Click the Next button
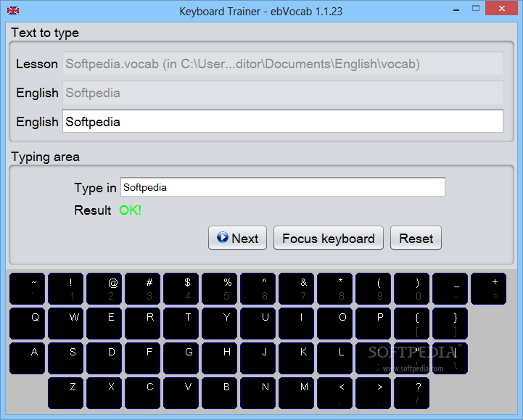 click(x=237, y=238)
